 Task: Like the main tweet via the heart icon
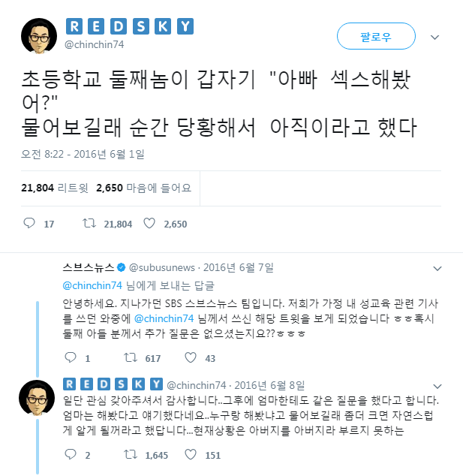(x=149, y=224)
